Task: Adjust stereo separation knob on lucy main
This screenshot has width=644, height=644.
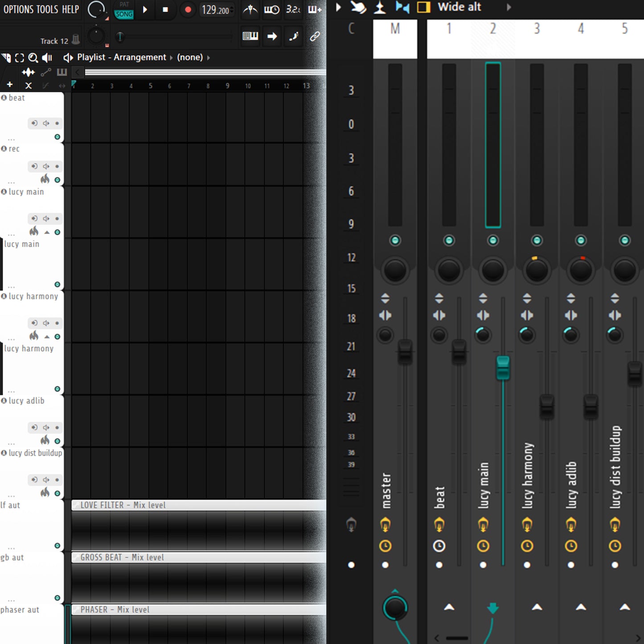Action: click(x=483, y=335)
